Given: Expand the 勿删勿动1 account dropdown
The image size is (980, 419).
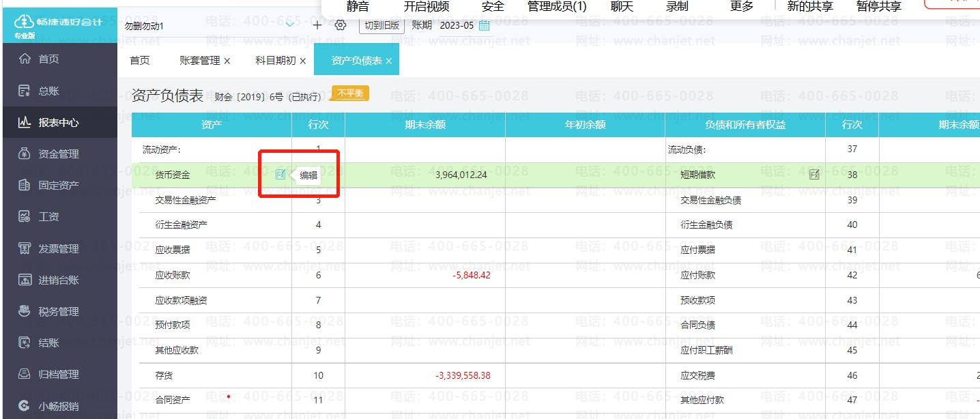Looking at the screenshot, I should point(290,25).
